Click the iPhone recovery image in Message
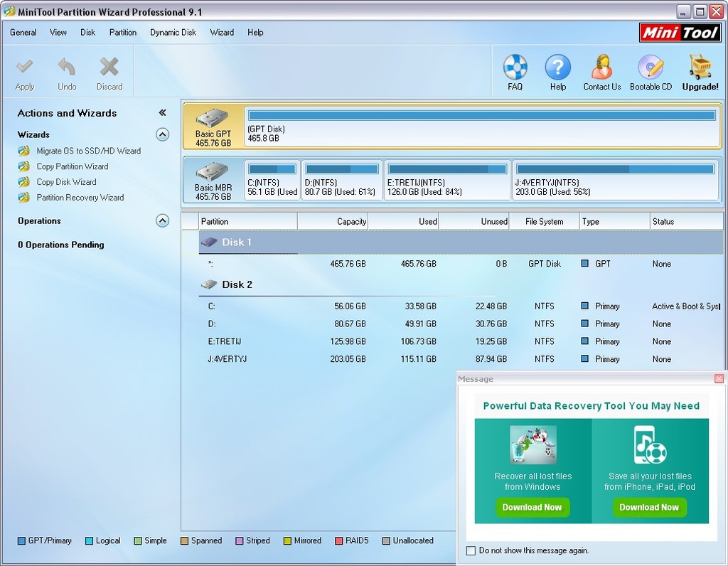The width and height of the screenshot is (728, 566). coord(650,445)
